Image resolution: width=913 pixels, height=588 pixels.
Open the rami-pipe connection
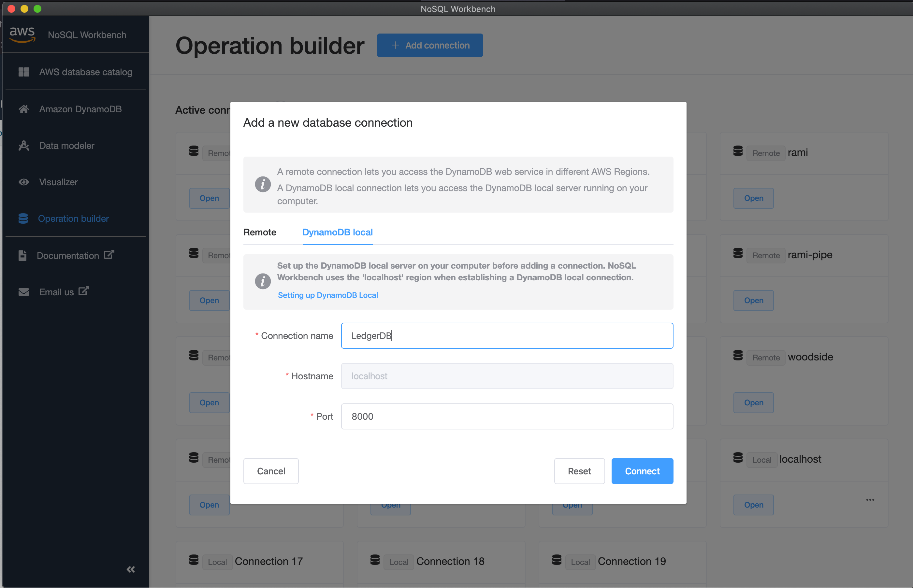(x=753, y=301)
